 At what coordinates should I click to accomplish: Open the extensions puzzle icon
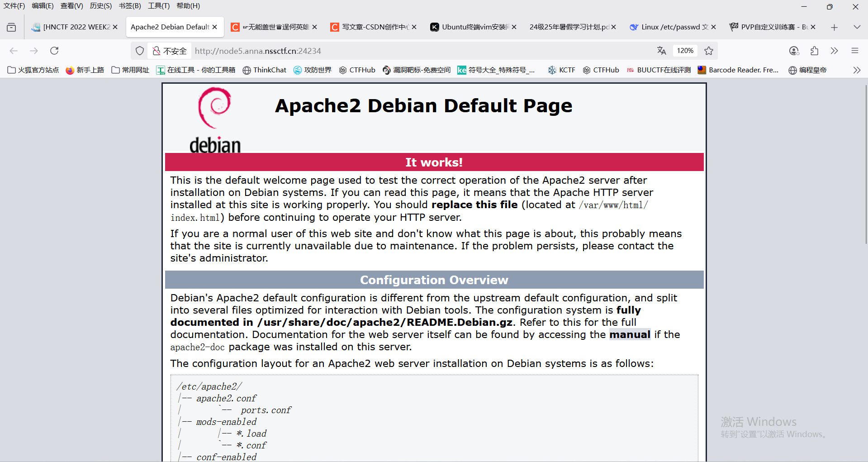[814, 51]
